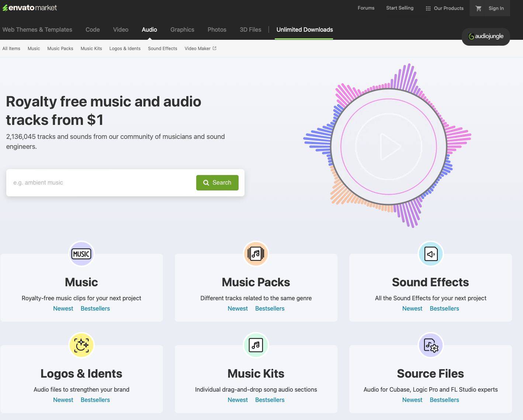Open the Sound Effects submenu item
The width and height of the screenshot is (523, 420).
coord(162,48)
